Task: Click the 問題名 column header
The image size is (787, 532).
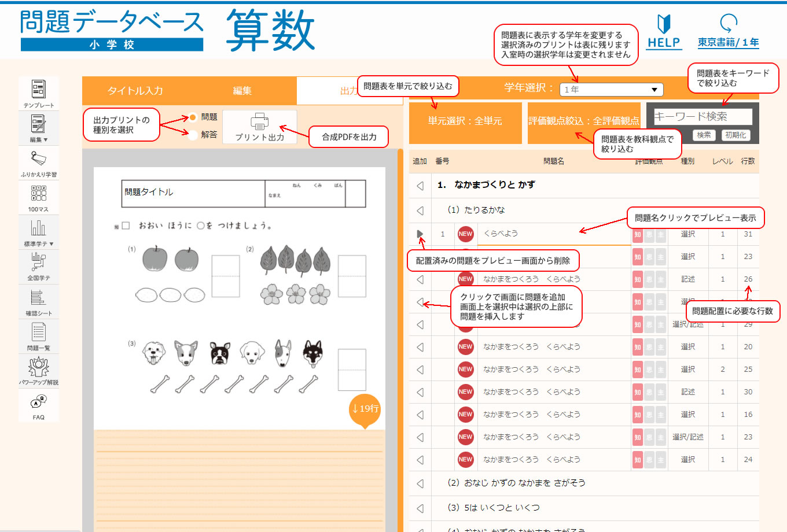Action: 554,161
